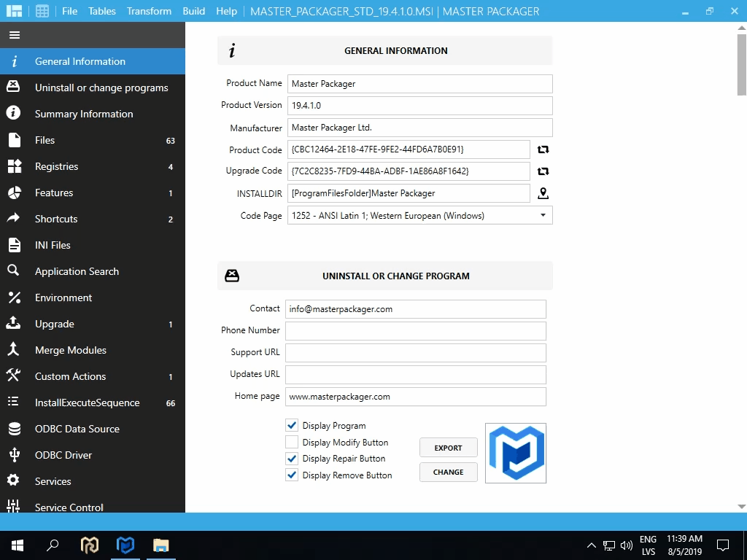Image resolution: width=747 pixels, height=560 pixels.
Task: Open the Tables menu
Action: point(102,11)
